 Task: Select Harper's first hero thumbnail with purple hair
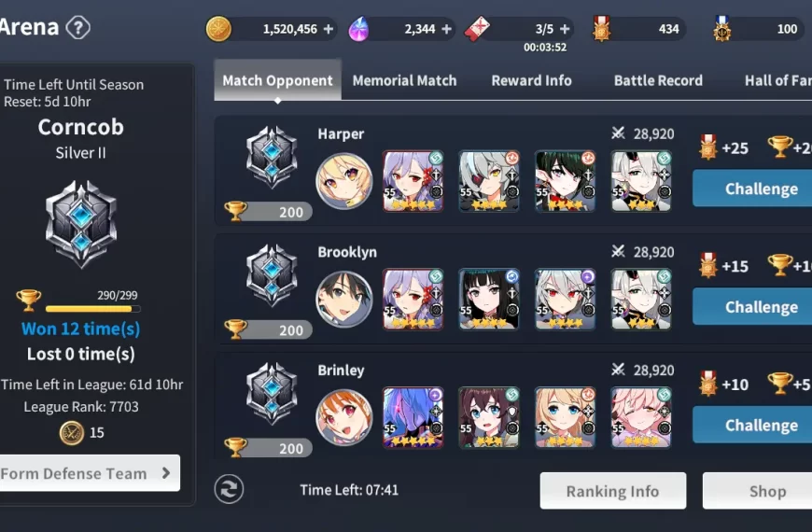(x=413, y=181)
